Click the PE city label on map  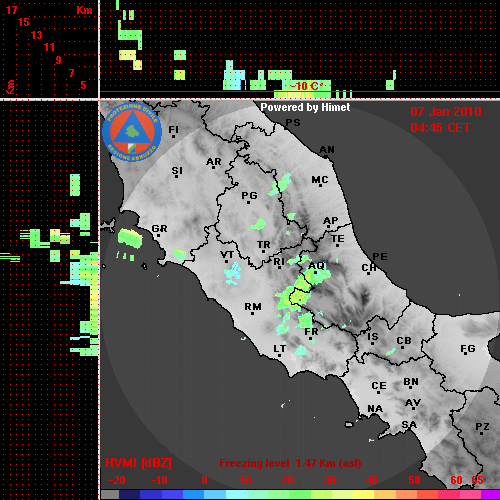pos(380,257)
